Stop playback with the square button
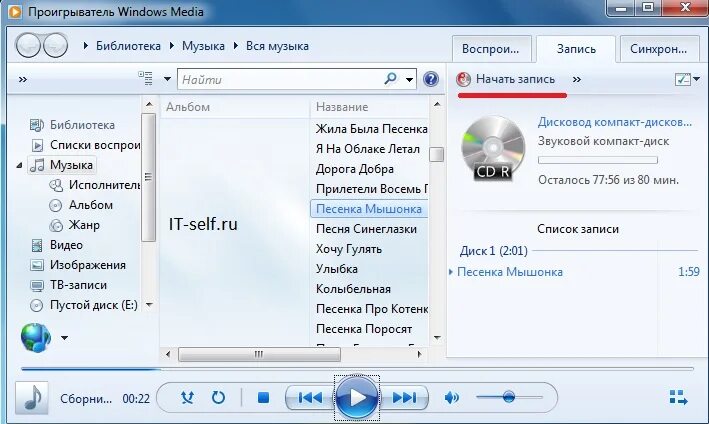The image size is (709, 424). click(x=263, y=398)
